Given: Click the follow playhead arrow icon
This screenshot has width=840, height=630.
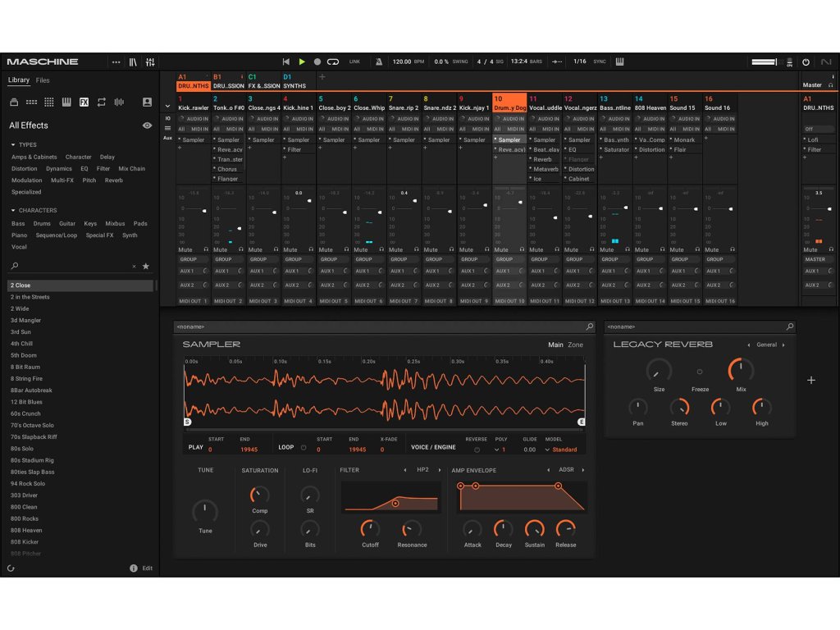Looking at the screenshot, I should [557, 62].
